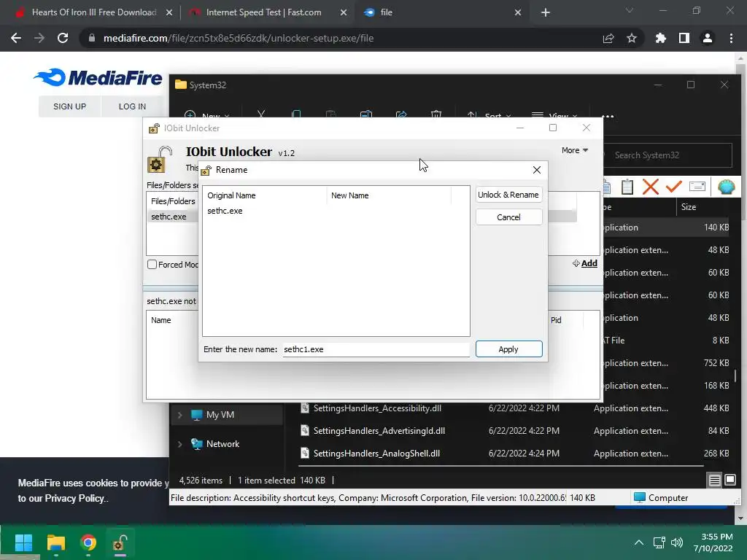This screenshot has height=560, width=747.
Task: Click the envelope properties icon
Action: [x=697, y=186]
